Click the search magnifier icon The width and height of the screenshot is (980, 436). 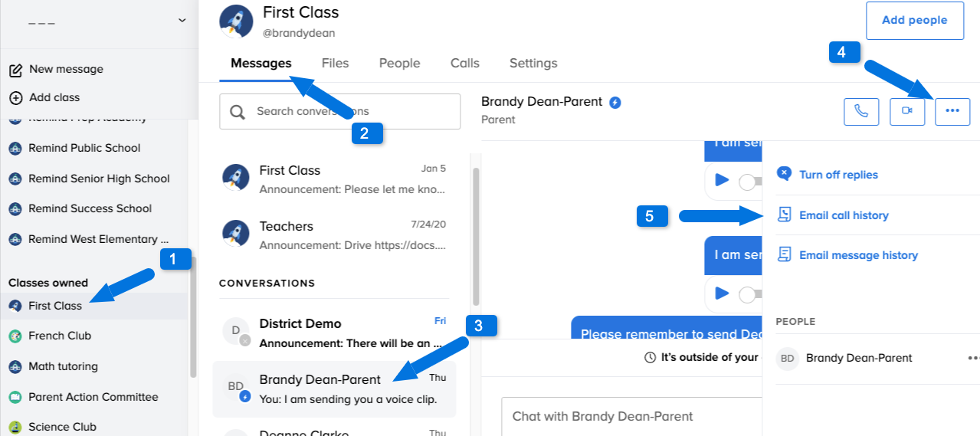[238, 112]
